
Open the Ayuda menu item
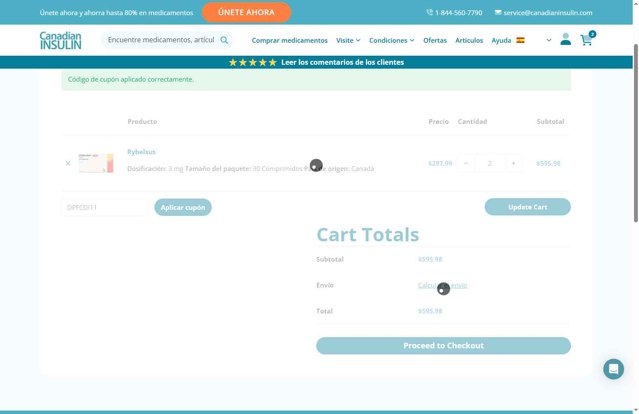(x=501, y=40)
